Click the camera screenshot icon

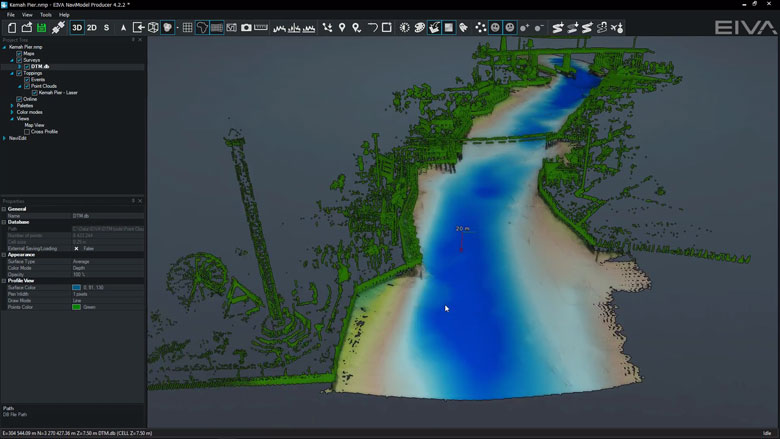pos(246,28)
